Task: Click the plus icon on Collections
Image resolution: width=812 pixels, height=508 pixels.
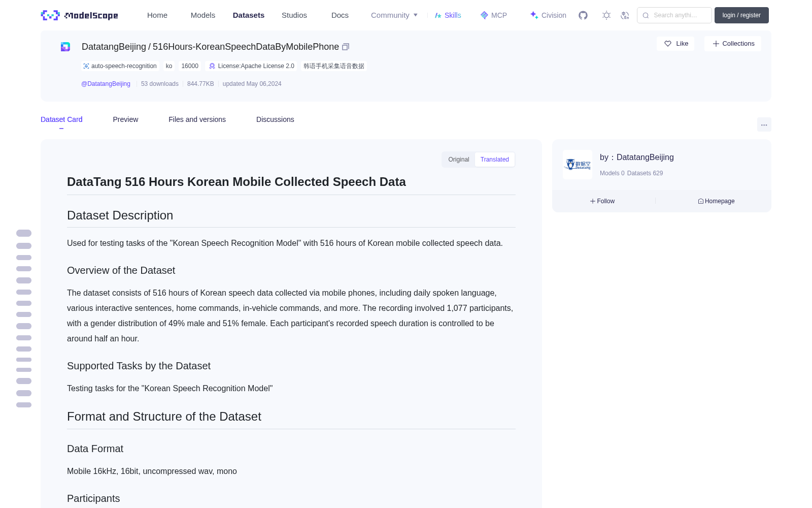Action: pyautogui.click(x=716, y=44)
